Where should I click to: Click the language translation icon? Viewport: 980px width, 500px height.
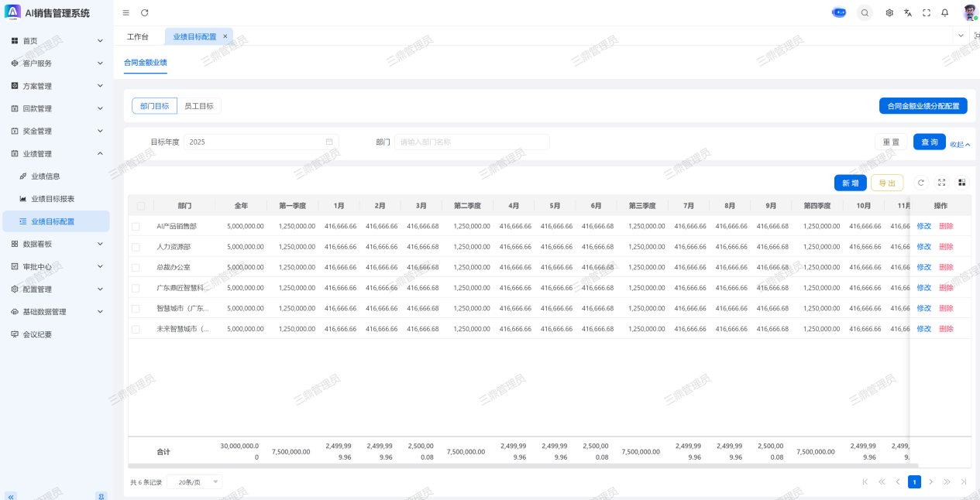coord(908,13)
